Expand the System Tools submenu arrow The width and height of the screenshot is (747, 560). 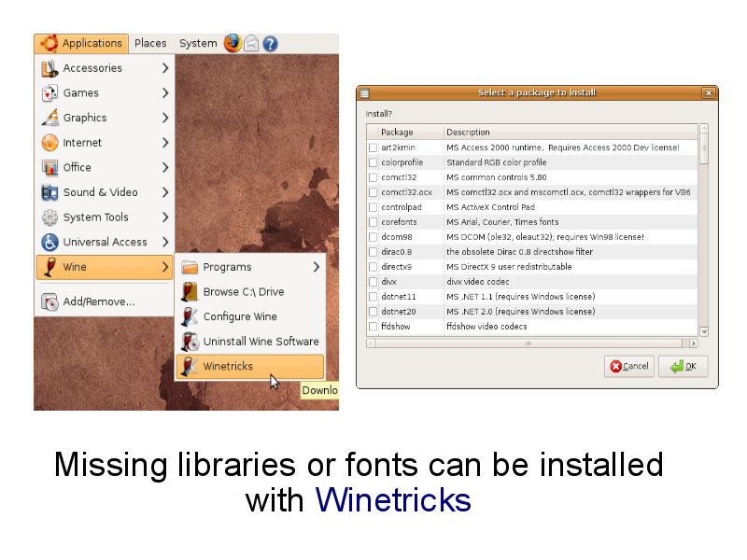pyautogui.click(x=165, y=217)
